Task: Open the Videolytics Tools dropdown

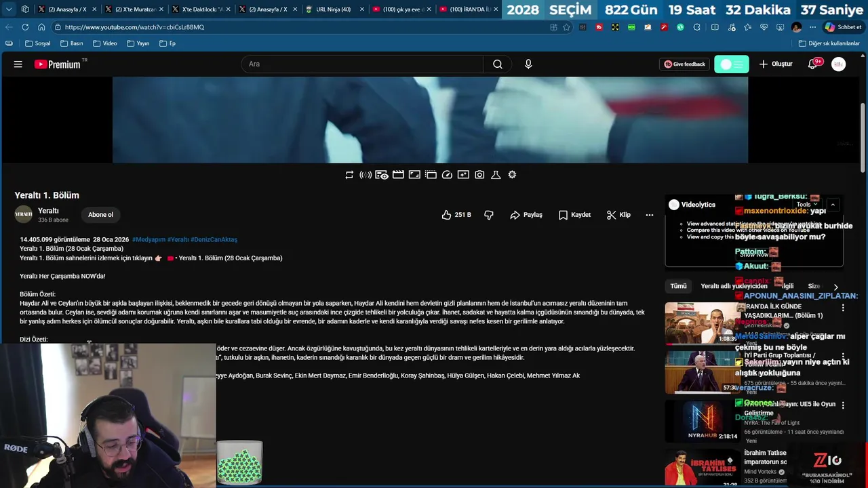Action: [807, 205]
